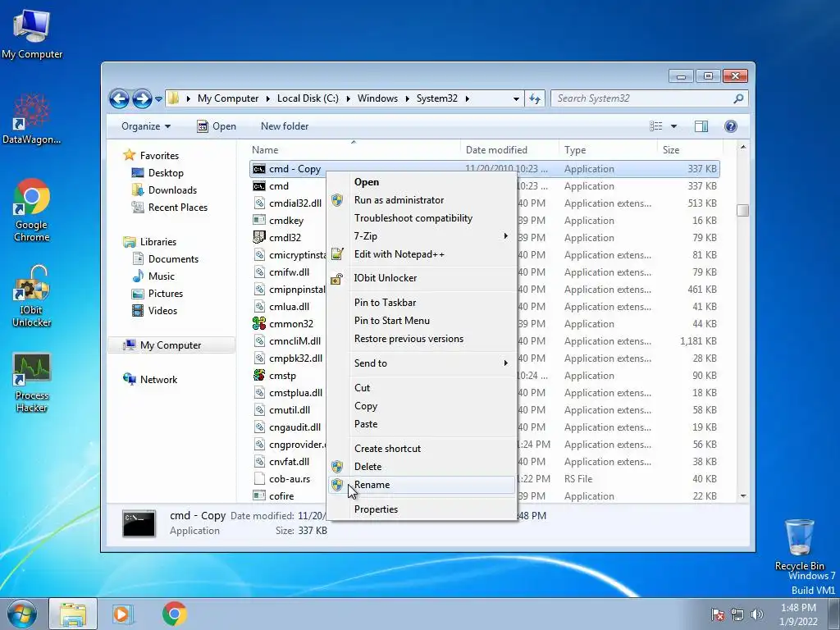Click the file list scroll down arrow
Viewport: 840px width, 630px height.
coord(743,496)
